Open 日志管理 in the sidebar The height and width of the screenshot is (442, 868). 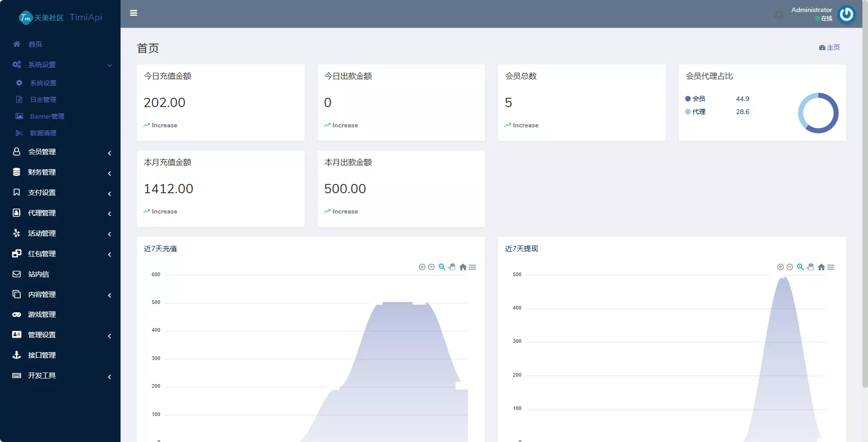(43, 100)
